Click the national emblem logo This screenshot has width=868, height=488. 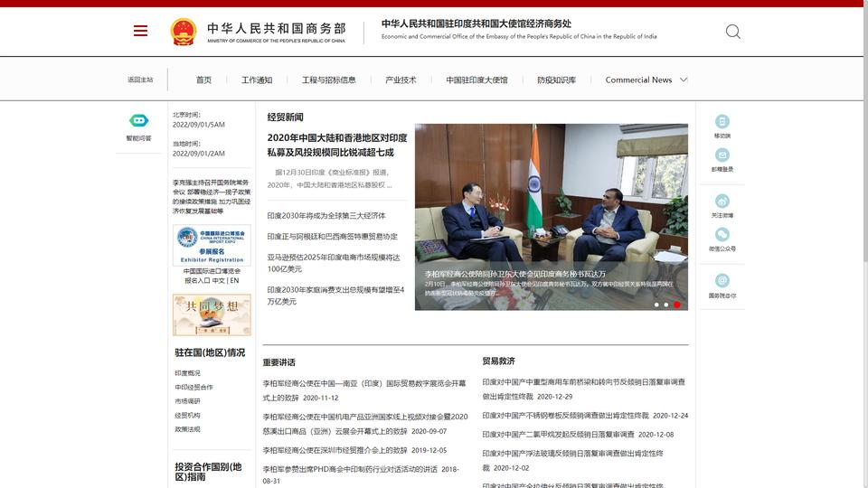(184, 32)
